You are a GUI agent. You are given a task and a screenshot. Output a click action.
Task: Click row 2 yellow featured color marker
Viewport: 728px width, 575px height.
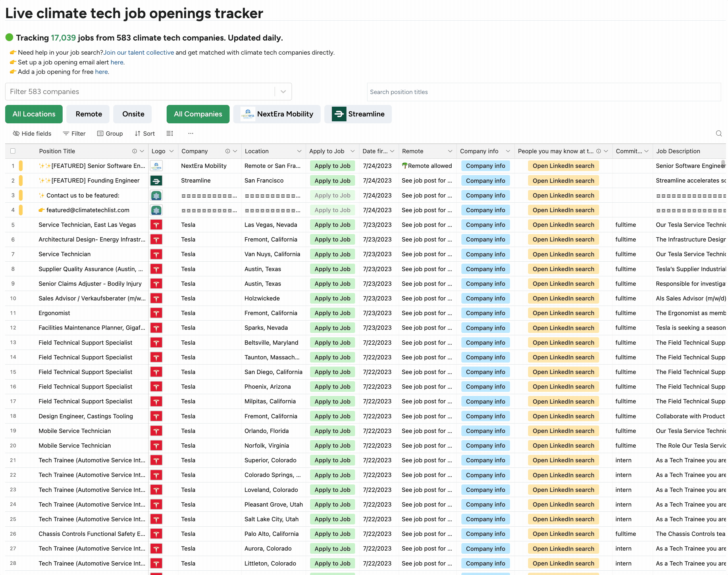(21, 181)
